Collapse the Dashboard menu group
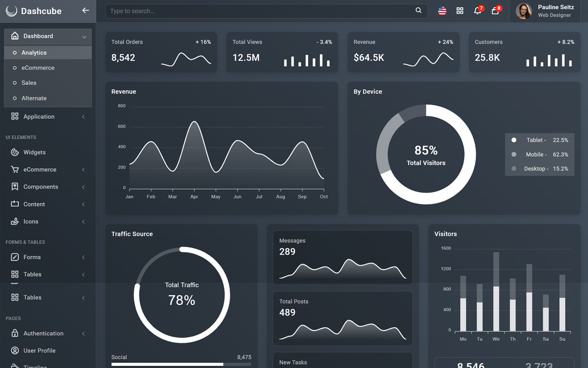The image size is (588, 368). [38, 36]
